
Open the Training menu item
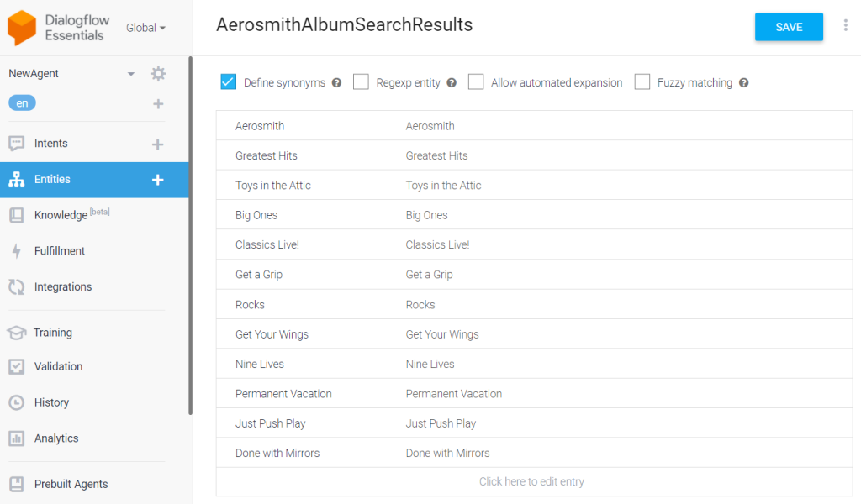tap(53, 333)
